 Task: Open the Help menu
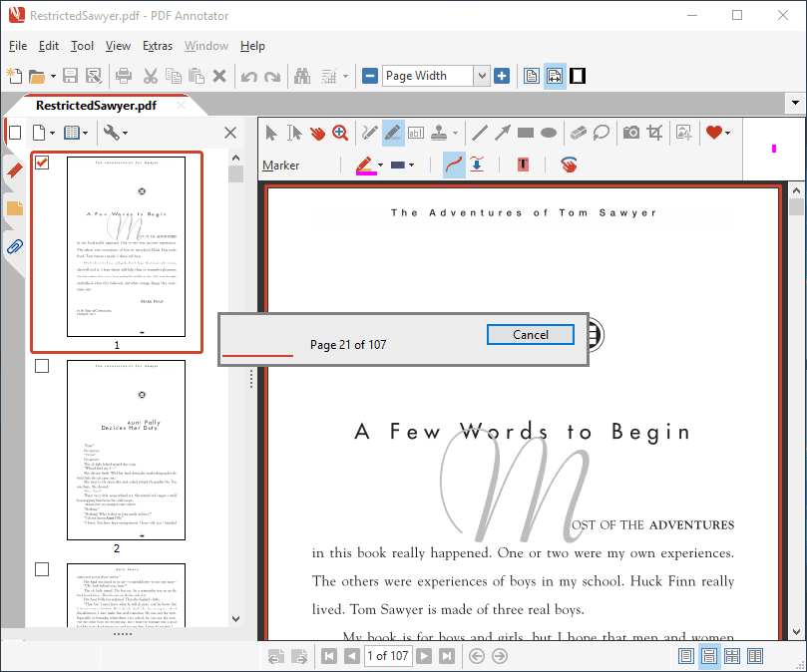pyautogui.click(x=252, y=46)
